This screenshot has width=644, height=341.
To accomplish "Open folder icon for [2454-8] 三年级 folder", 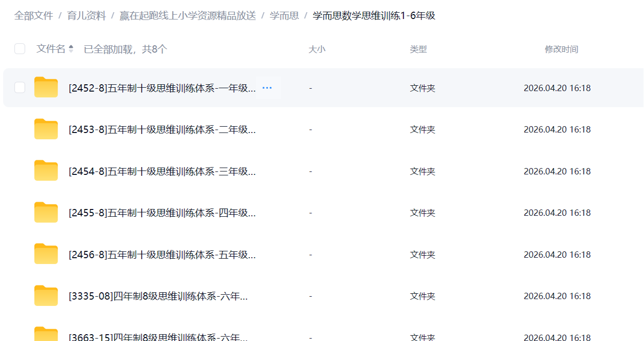I will (x=46, y=170).
